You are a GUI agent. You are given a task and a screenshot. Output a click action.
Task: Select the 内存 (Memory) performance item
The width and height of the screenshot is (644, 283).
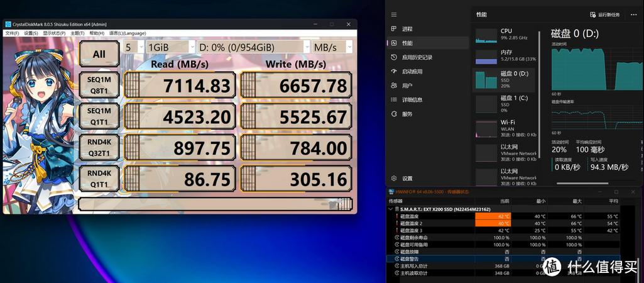pos(506,58)
